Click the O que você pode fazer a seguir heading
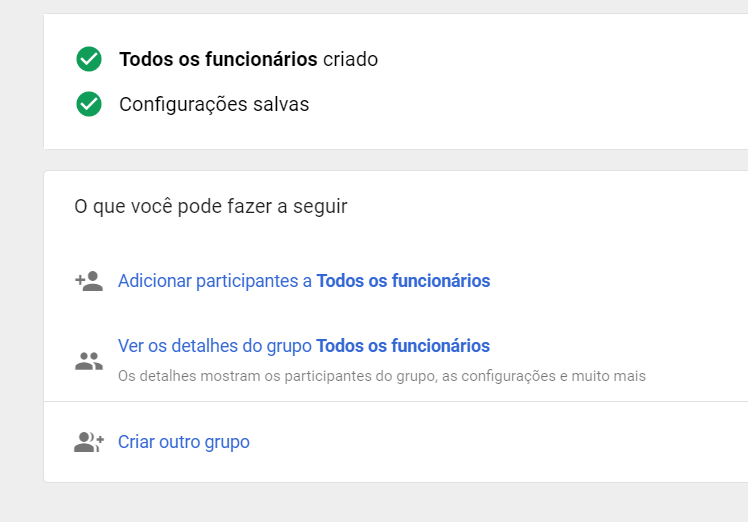 point(211,207)
